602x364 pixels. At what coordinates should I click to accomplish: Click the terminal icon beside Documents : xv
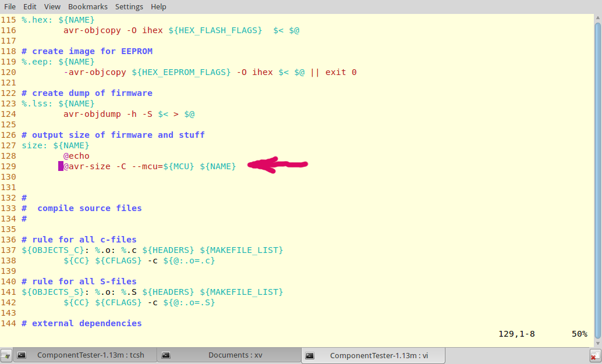pyautogui.click(x=166, y=355)
